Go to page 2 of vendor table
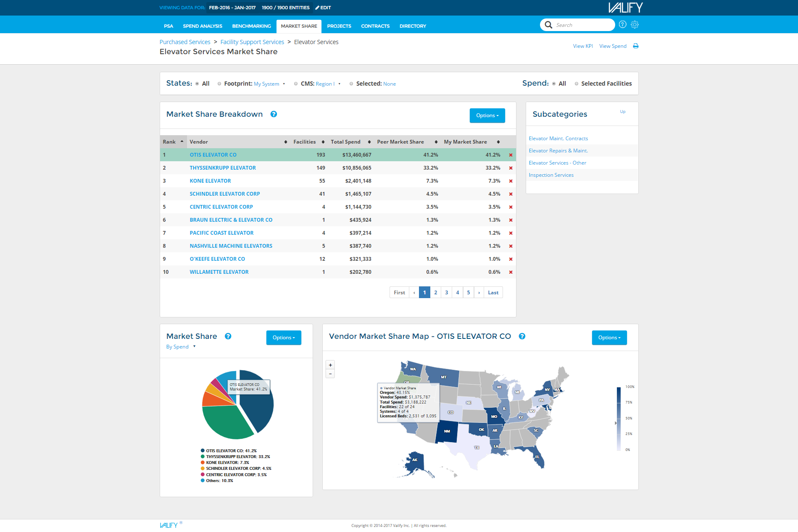Viewport: 798px width, 532px height. pyautogui.click(x=435, y=293)
